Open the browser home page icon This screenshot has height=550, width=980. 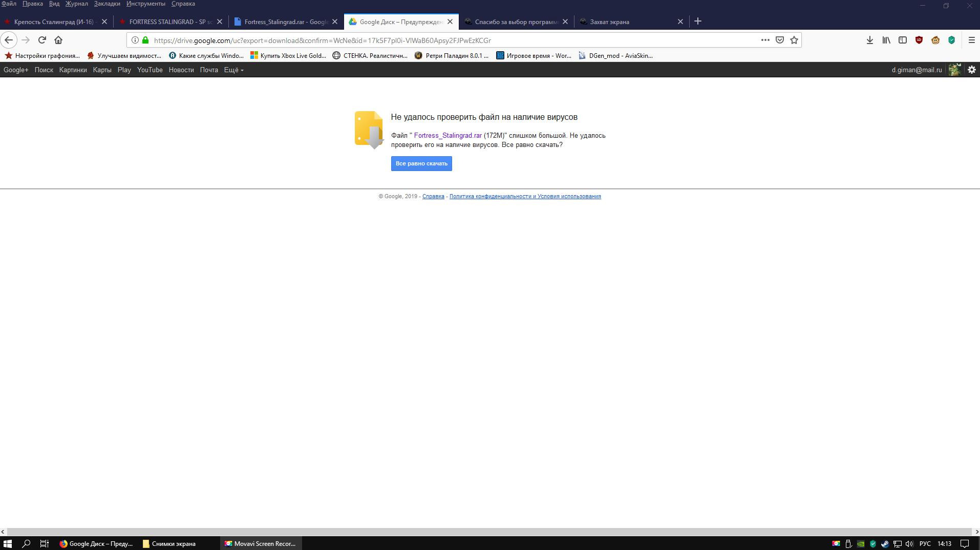[x=58, y=40]
